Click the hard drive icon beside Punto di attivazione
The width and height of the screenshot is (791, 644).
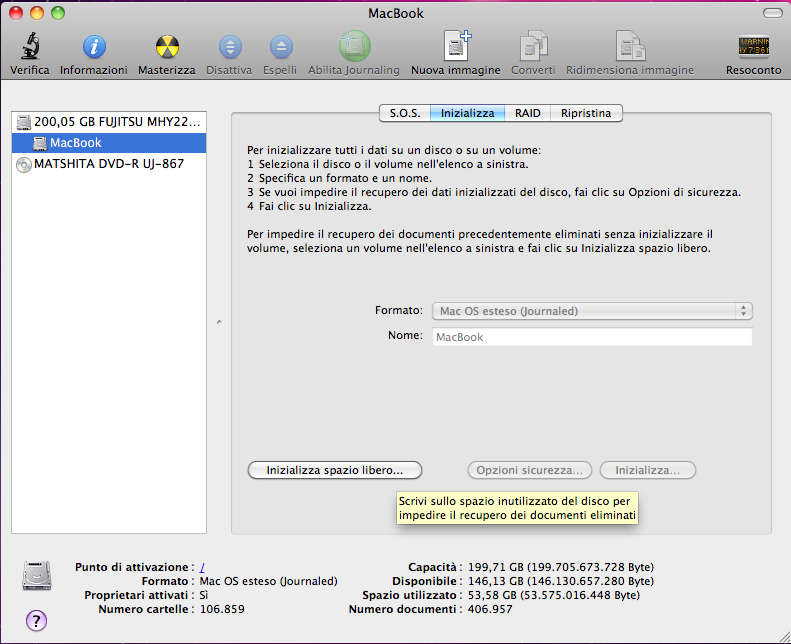click(x=37, y=575)
